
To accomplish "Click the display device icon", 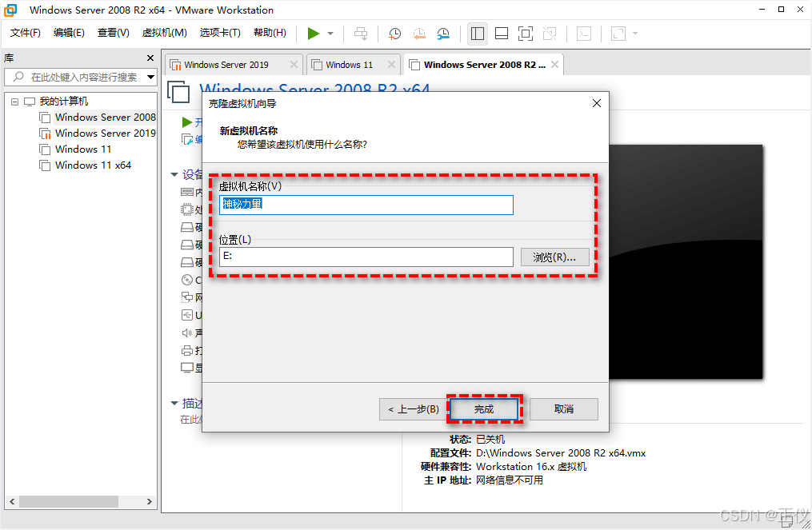I will [x=187, y=368].
